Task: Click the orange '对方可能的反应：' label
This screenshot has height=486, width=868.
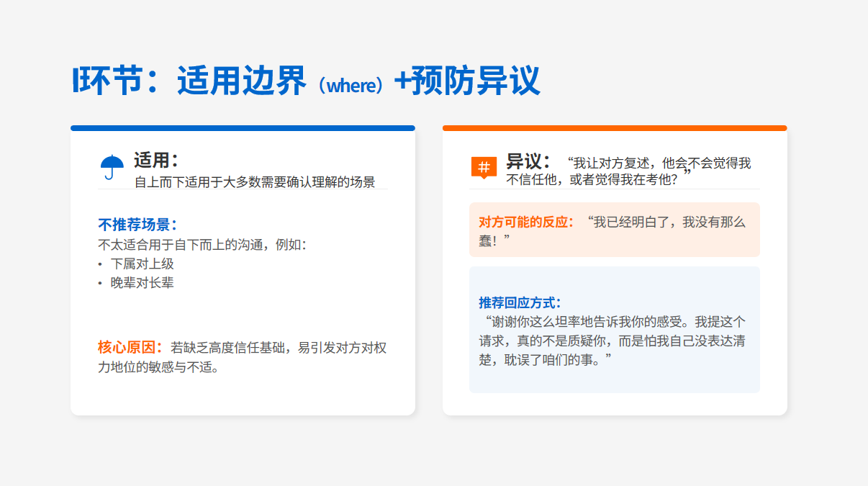Action: 527,222
